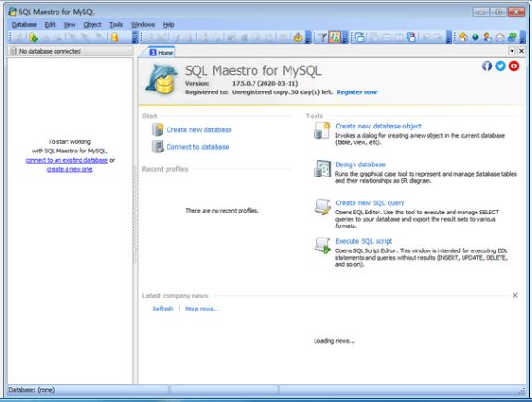This screenshot has height=402, width=532.
Task: Click the funnel filter toolbar icon
Action: (x=322, y=37)
